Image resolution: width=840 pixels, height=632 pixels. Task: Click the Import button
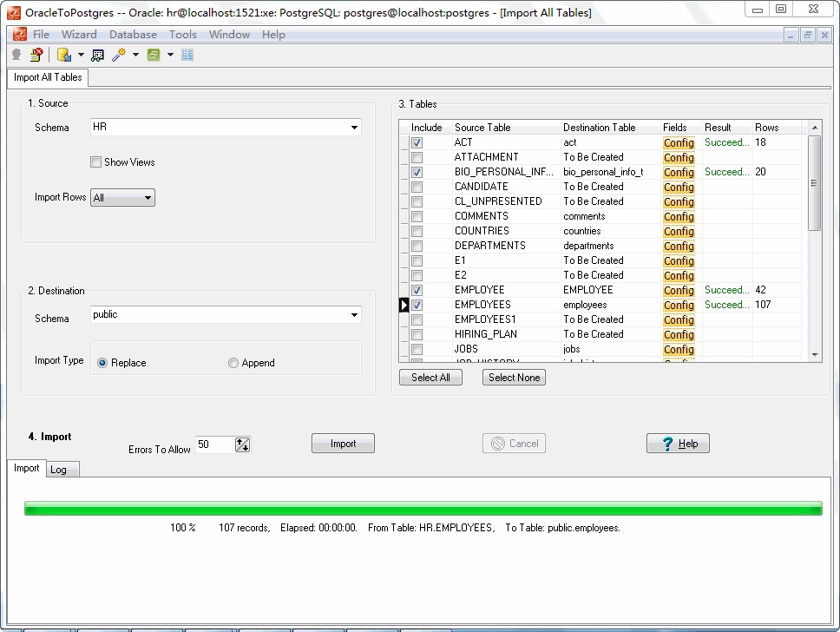coord(343,444)
